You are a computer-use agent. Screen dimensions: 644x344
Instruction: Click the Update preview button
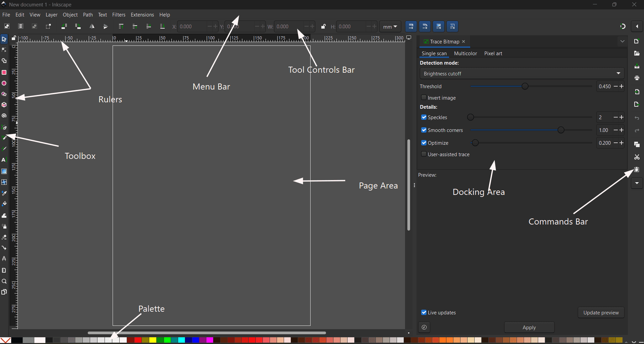click(x=601, y=312)
